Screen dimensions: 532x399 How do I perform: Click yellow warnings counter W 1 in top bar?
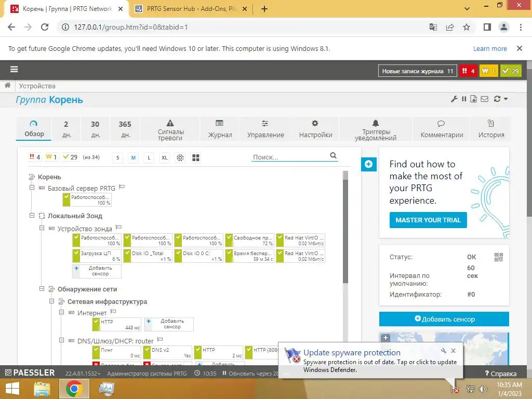point(488,71)
